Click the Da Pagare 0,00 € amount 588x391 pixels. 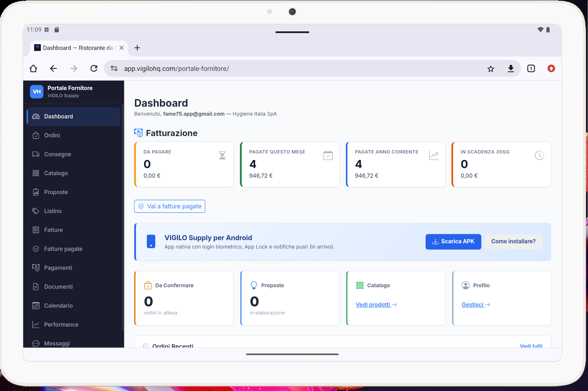(x=152, y=176)
